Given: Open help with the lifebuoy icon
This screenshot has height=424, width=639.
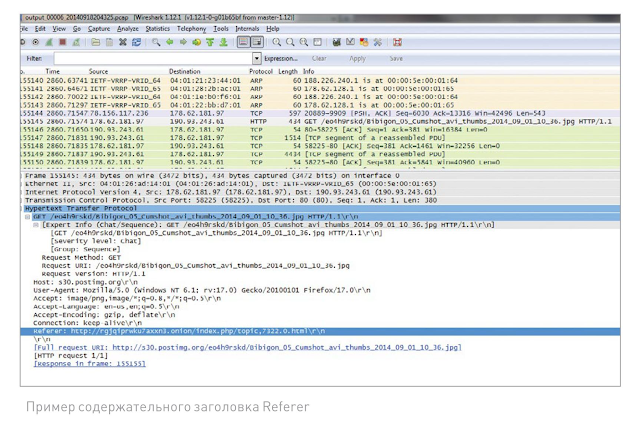Looking at the screenshot, I should 397,42.
